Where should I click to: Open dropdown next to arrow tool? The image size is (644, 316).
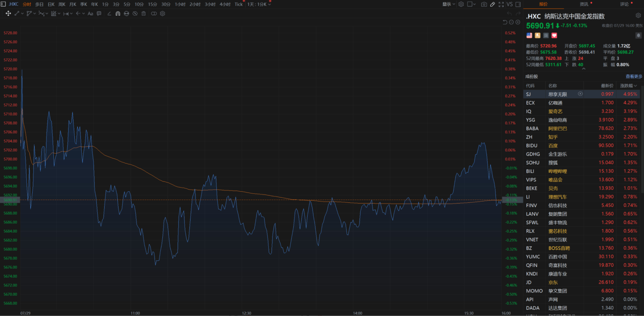(x=83, y=14)
